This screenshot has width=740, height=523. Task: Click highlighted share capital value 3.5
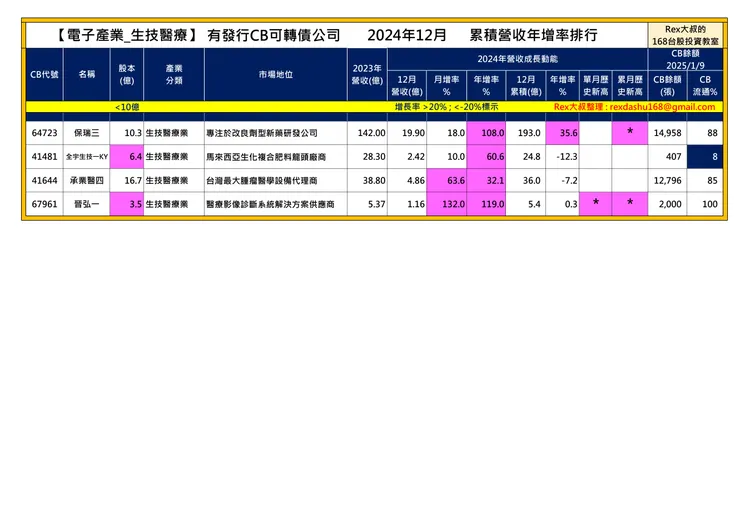click(x=127, y=204)
